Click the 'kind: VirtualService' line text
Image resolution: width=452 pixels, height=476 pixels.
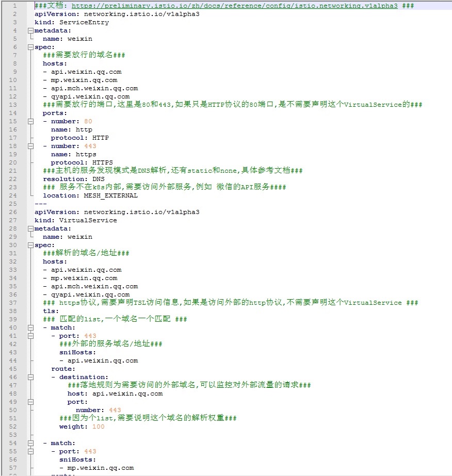75,220
